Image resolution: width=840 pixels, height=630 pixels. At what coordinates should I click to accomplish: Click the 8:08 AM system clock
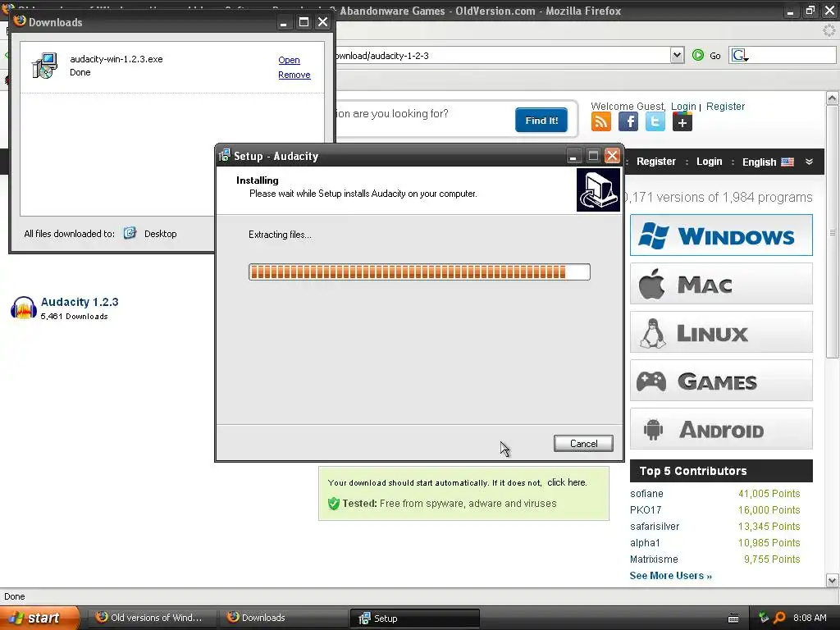point(810,618)
